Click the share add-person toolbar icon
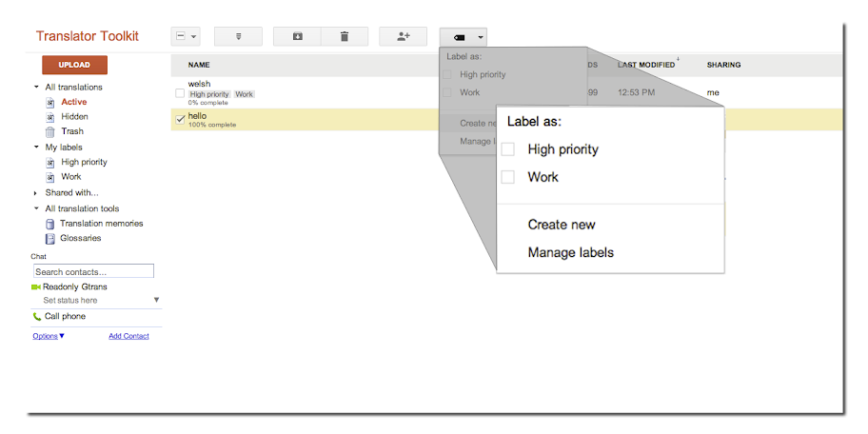Screen dimensions: 868x434 click(403, 36)
